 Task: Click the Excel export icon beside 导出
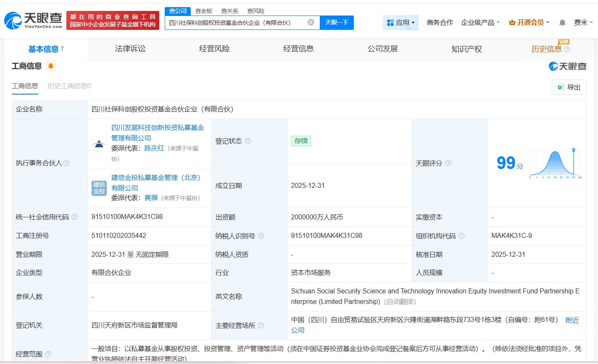tap(560, 87)
